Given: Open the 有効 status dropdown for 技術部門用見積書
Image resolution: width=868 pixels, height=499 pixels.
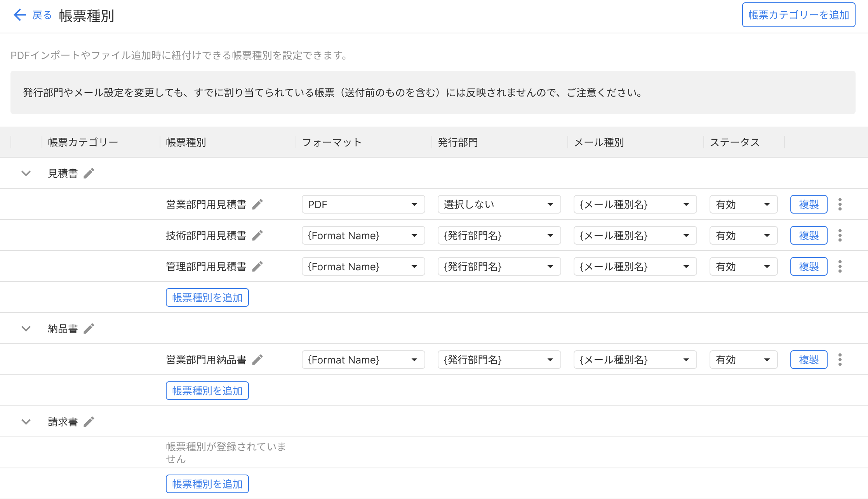Looking at the screenshot, I should 743,235.
